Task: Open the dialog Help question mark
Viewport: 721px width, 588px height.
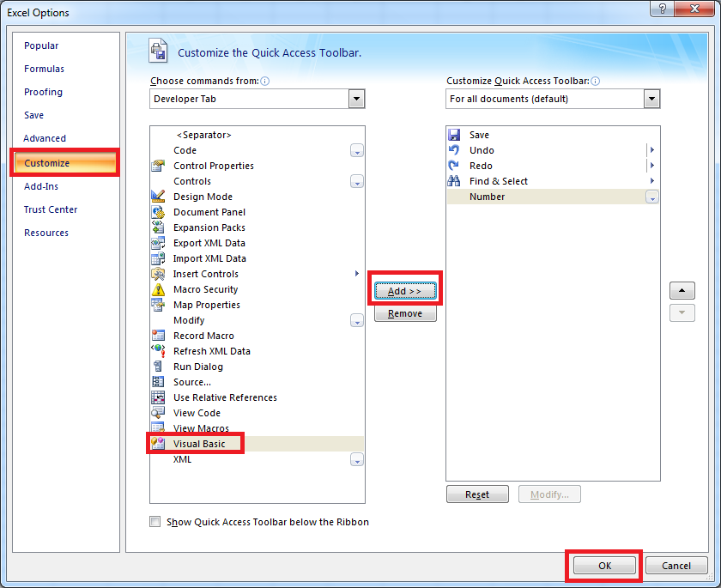Action: (x=662, y=9)
